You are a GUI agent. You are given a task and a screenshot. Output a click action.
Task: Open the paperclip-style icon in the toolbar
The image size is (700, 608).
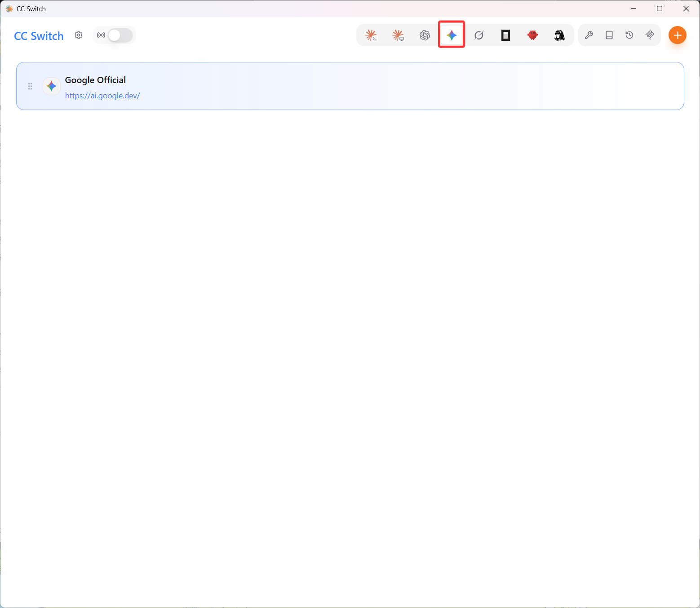click(x=650, y=35)
